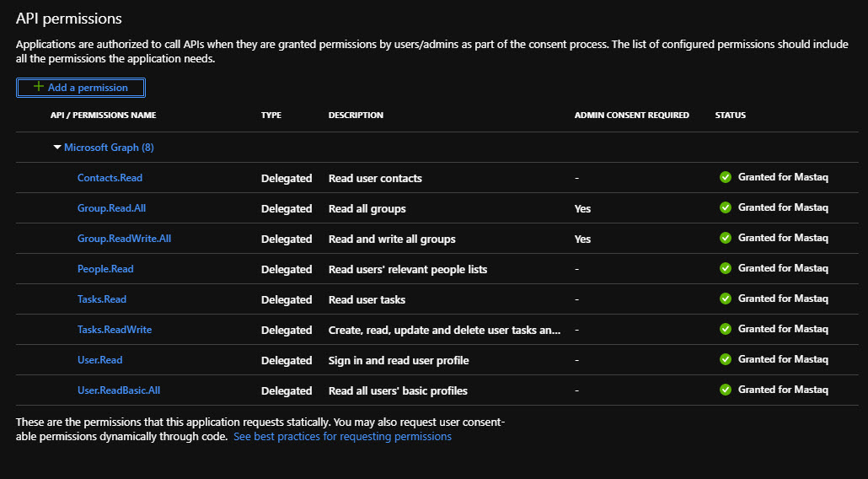The height and width of the screenshot is (479, 868).
Task: Click the truncated Tasks.ReadWrite description text
Action: coord(444,331)
